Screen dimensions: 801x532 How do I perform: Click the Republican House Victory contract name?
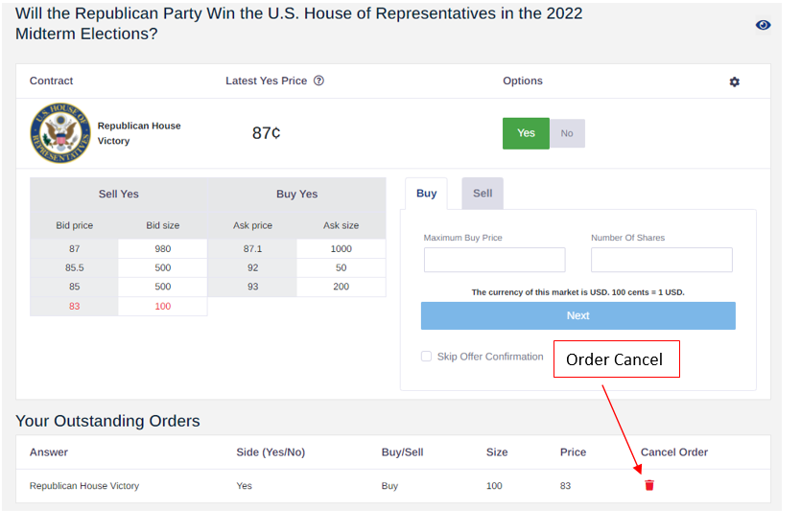point(139,133)
